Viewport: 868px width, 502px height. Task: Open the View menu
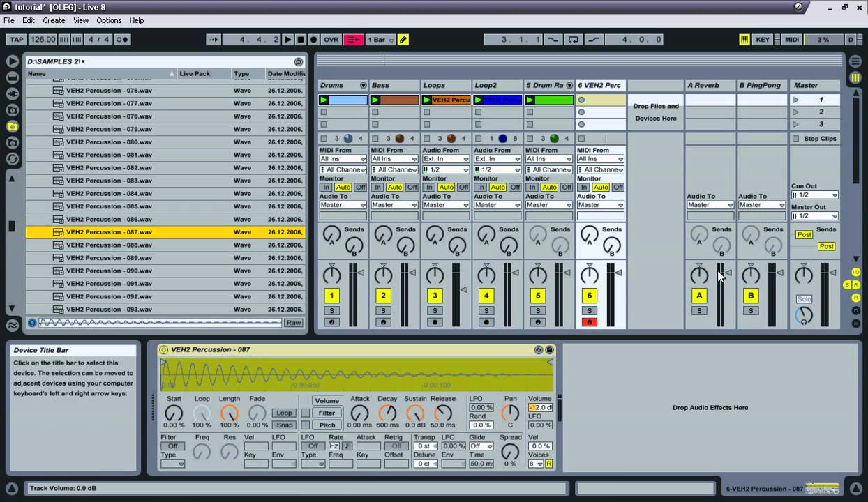(x=81, y=21)
